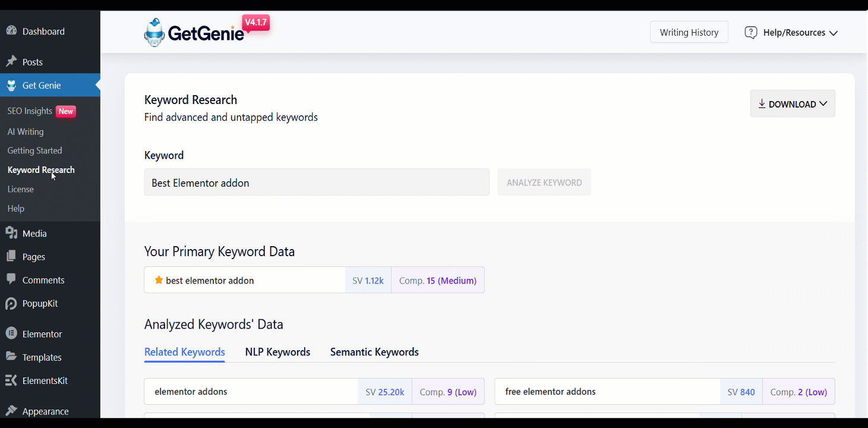868x428 pixels.
Task: Switch to Related Keywords tab
Action: pos(185,352)
